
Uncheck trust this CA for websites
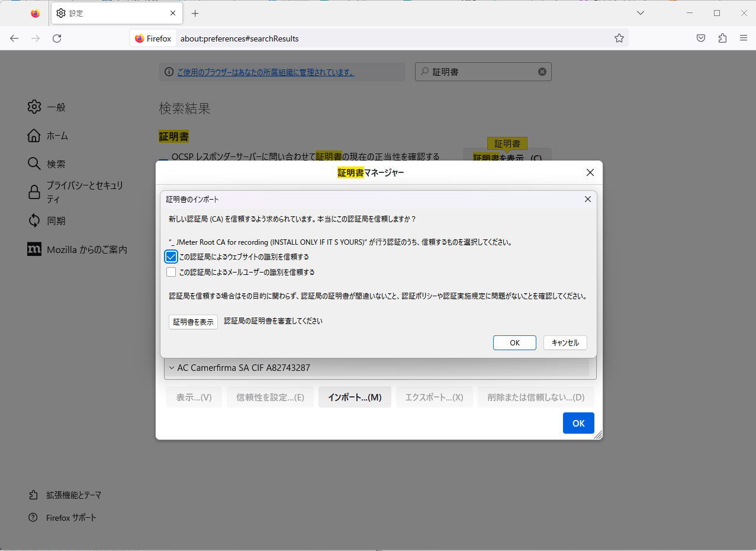coord(171,257)
